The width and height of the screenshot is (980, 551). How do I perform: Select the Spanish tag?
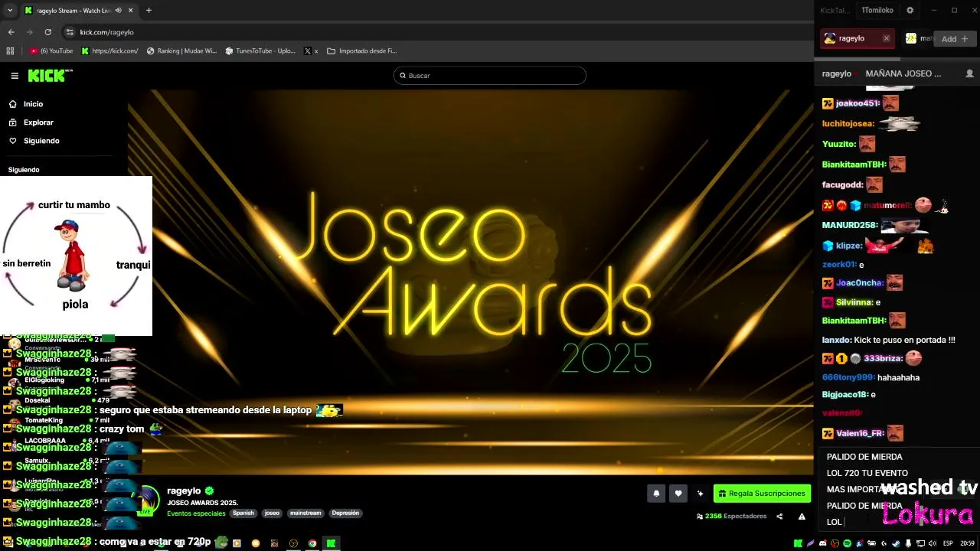[x=243, y=514]
